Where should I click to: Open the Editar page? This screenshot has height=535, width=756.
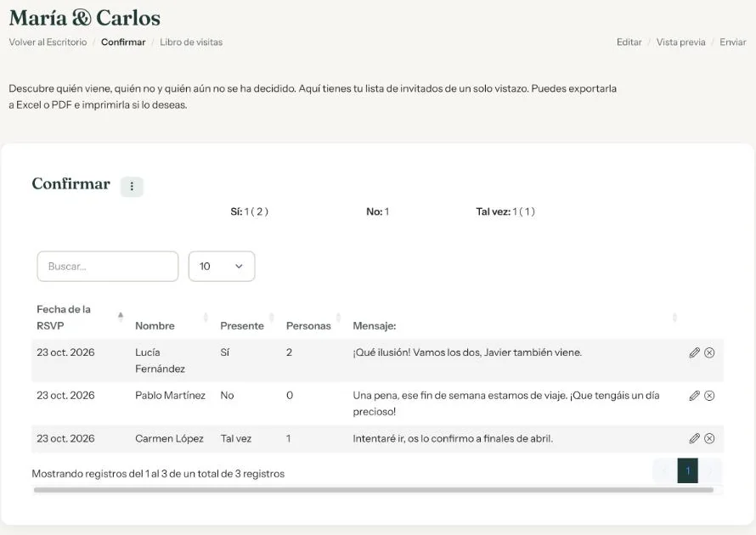[x=629, y=42]
